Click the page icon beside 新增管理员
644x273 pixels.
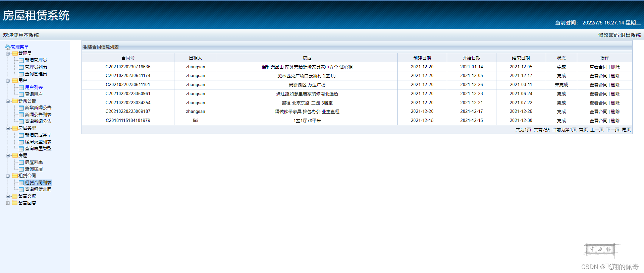click(21, 60)
